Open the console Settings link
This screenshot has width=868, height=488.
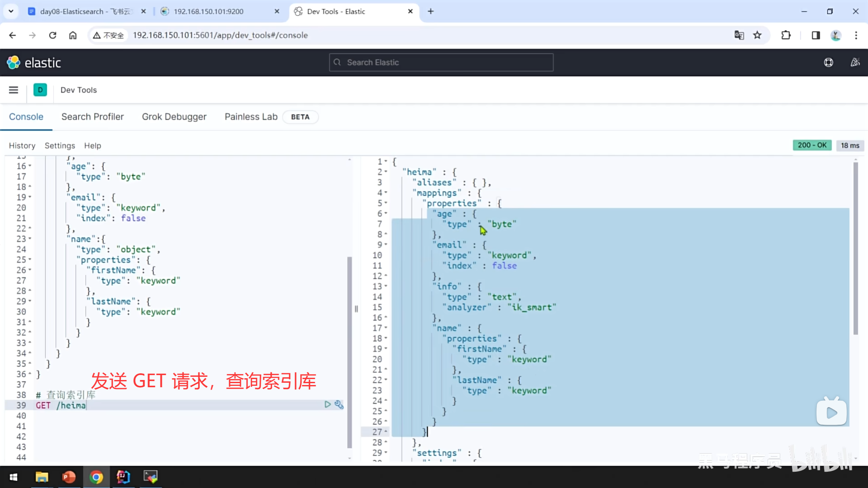pos(60,145)
